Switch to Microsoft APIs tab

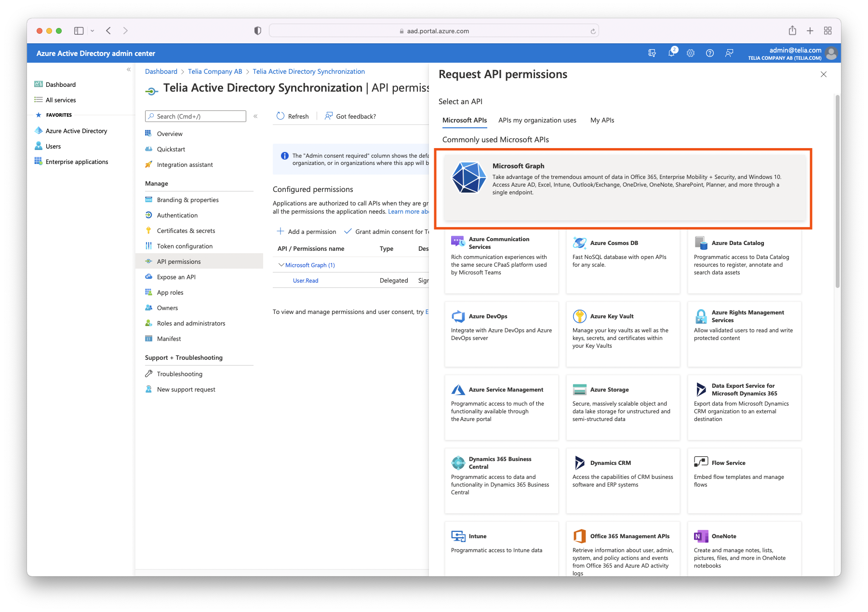[465, 120]
